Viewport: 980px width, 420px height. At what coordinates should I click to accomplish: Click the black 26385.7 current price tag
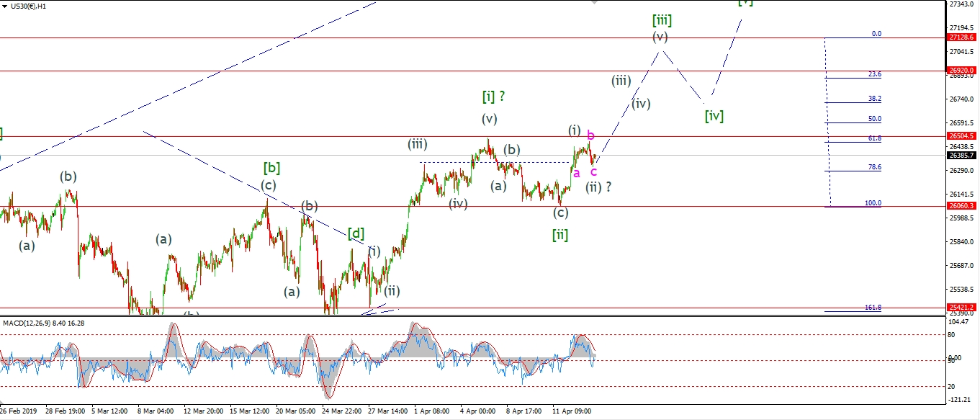962,155
